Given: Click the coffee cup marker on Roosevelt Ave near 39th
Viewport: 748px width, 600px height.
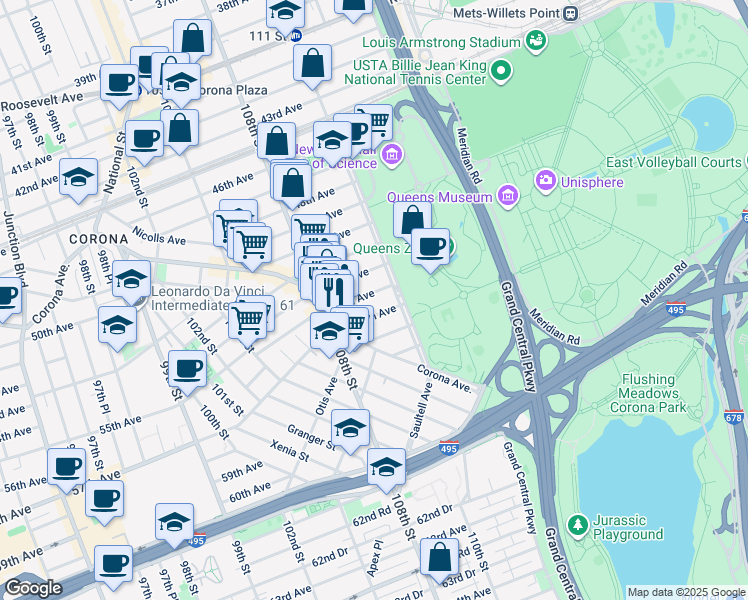Looking at the screenshot, I should coord(119,83).
